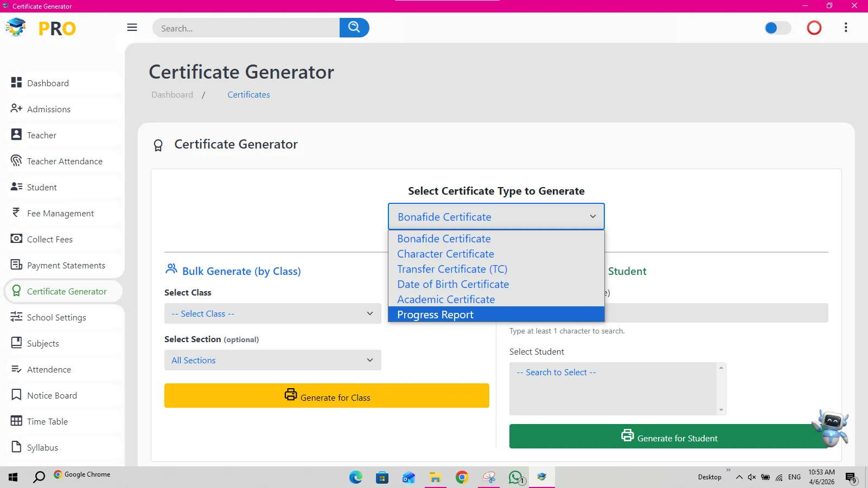Click into the Search input field

tap(246, 28)
